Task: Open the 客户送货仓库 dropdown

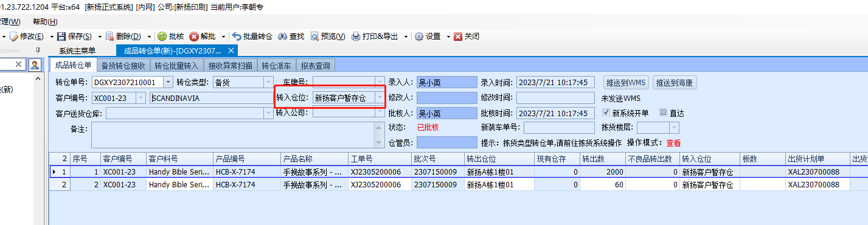Action: pyautogui.click(x=268, y=113)
